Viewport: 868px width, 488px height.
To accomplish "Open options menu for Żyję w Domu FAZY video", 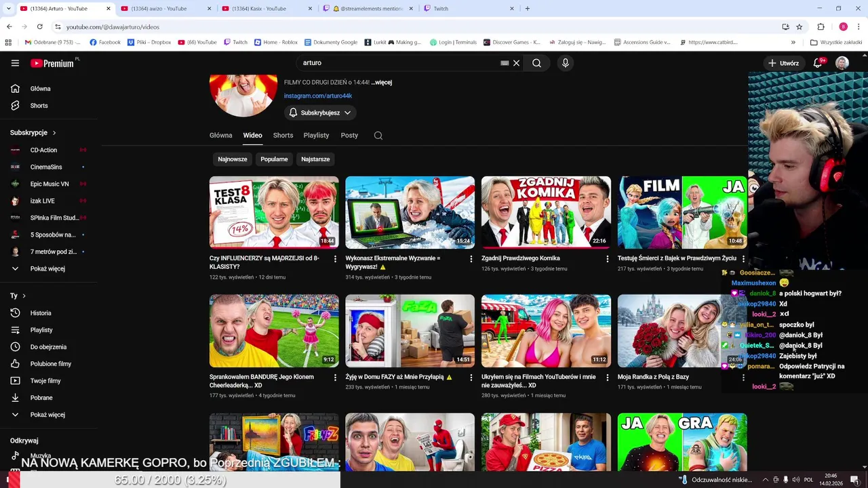I will point(471,378).
